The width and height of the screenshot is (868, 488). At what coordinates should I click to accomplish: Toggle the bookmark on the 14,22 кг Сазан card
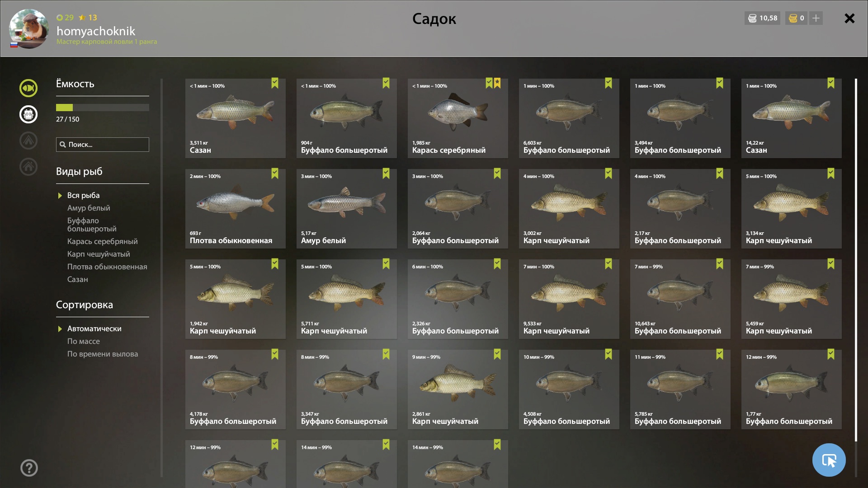(831, 83)
